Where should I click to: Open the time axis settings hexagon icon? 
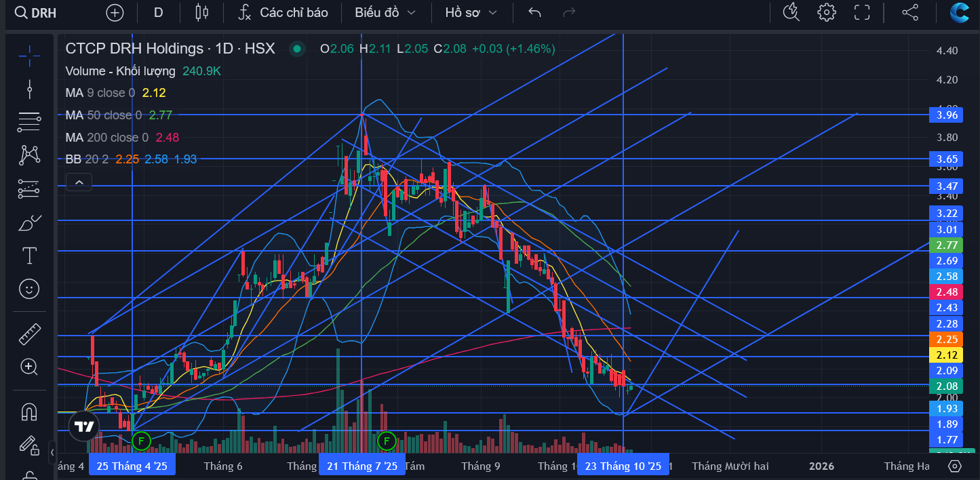(x=955, y=466)
